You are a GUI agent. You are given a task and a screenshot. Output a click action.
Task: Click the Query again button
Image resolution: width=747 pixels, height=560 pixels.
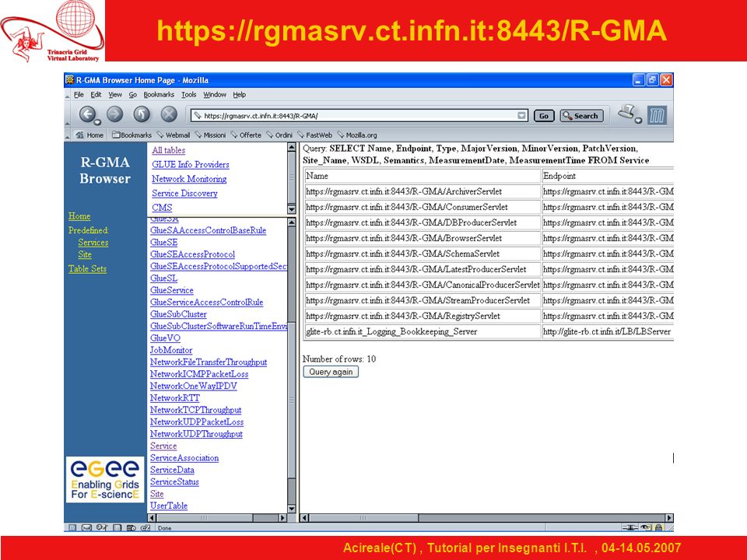(331, 372)
